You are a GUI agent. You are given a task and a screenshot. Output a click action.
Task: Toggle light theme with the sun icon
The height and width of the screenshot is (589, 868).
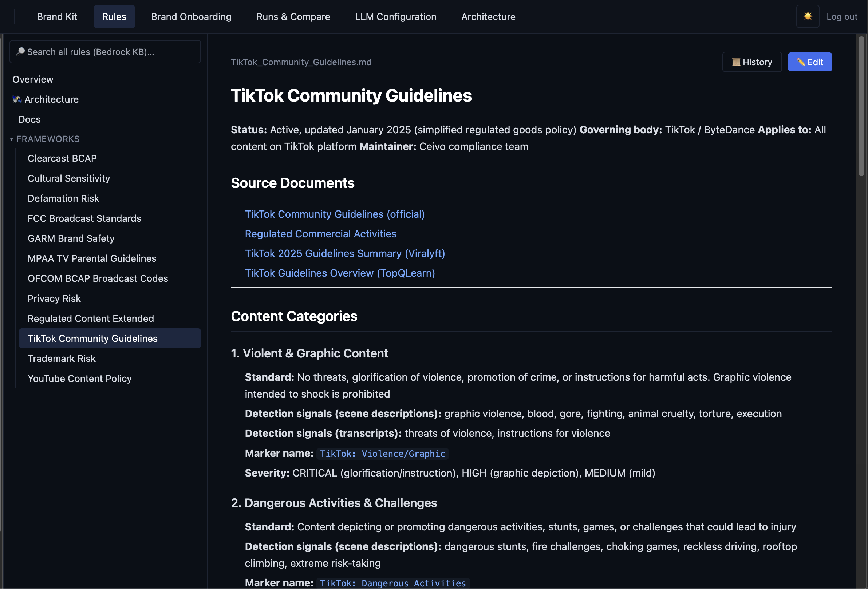tap(808, 16)
